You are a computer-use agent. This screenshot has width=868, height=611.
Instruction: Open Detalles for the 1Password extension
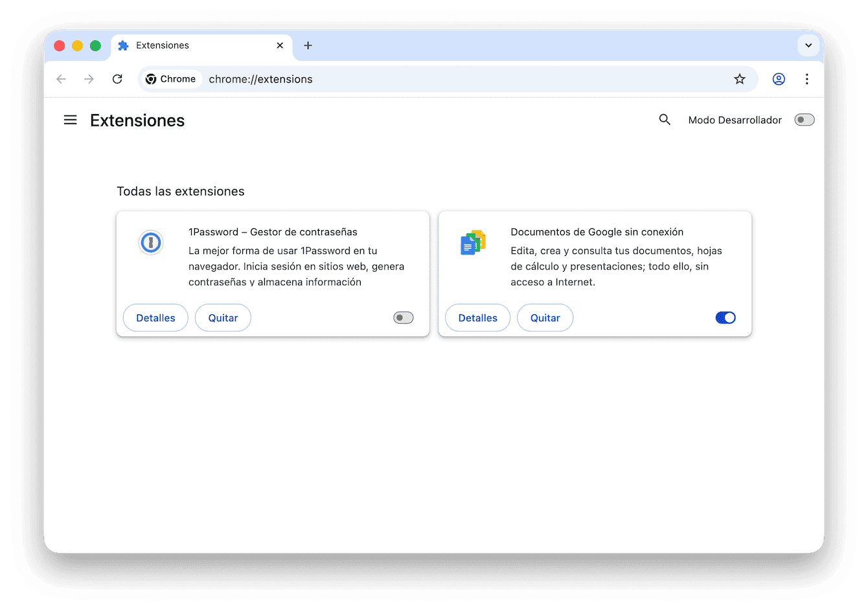coord(155,317)
